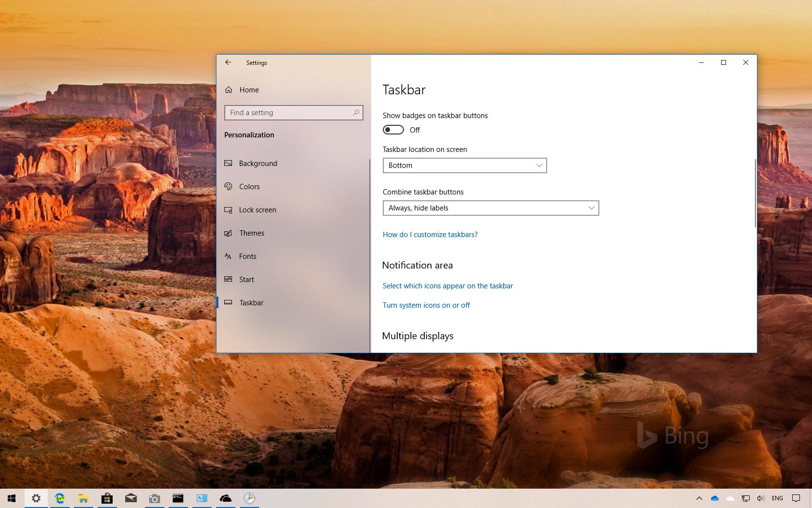The image size is (812, 508).
Task: Switch input language via ENG indicator
Action: [x=778, y=498]
